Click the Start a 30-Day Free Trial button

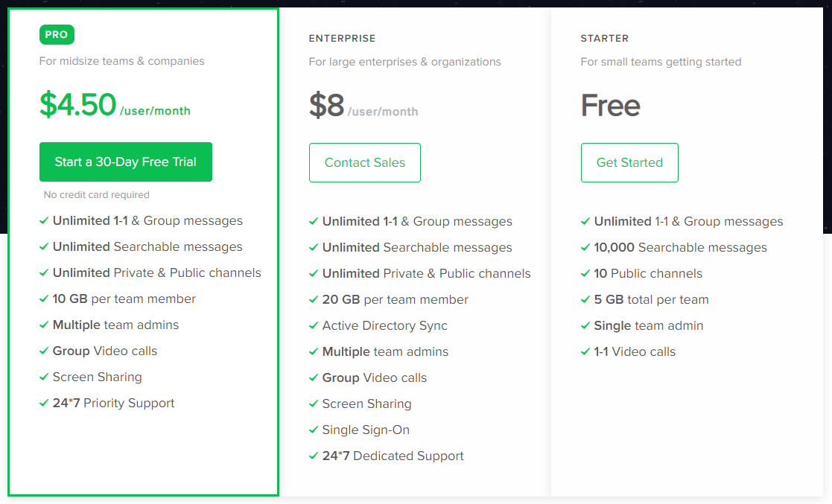coord(126,162)
